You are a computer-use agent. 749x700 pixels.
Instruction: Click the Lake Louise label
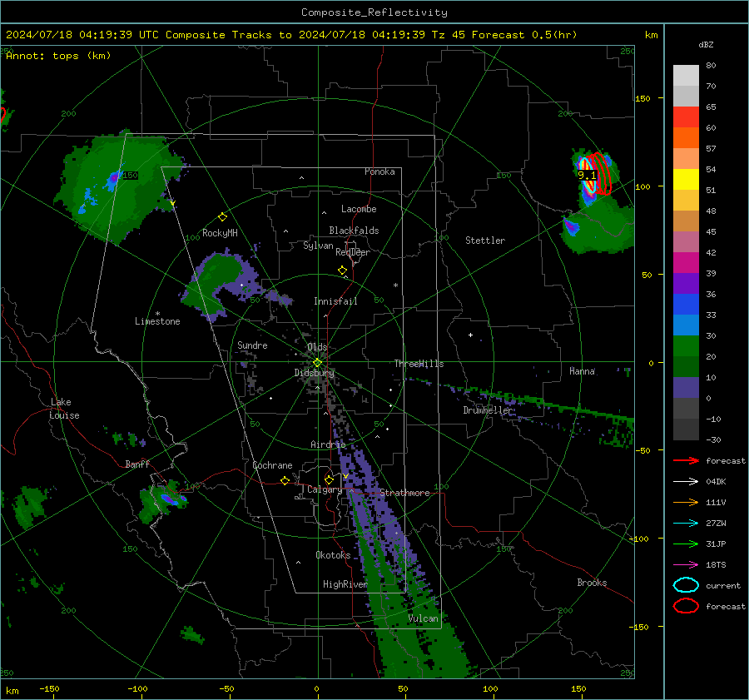64,409
